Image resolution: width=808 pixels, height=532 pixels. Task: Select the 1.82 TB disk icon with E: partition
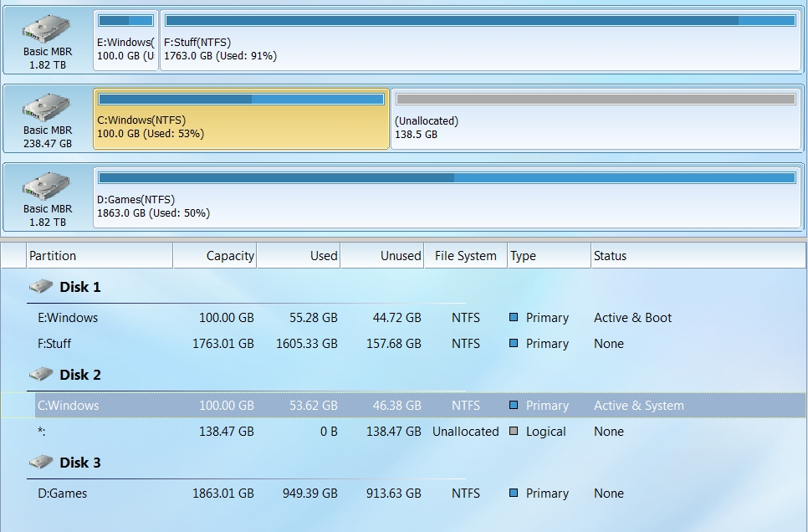(46, 29)
